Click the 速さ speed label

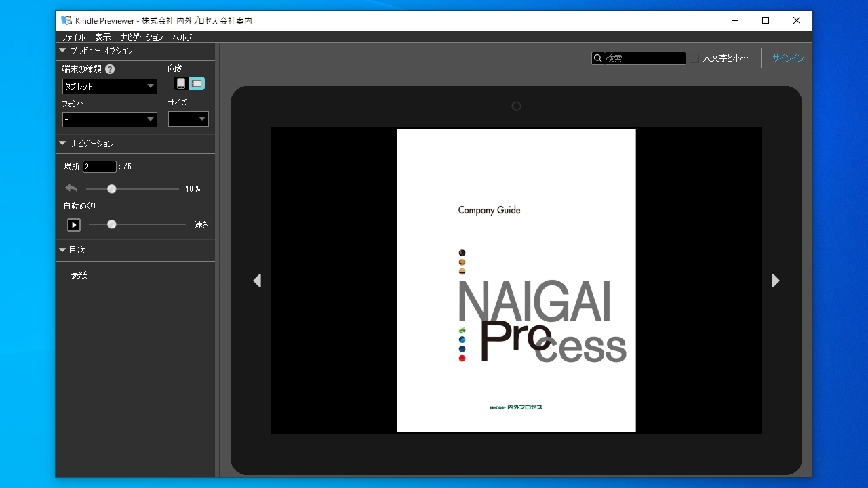click(201, 225)
